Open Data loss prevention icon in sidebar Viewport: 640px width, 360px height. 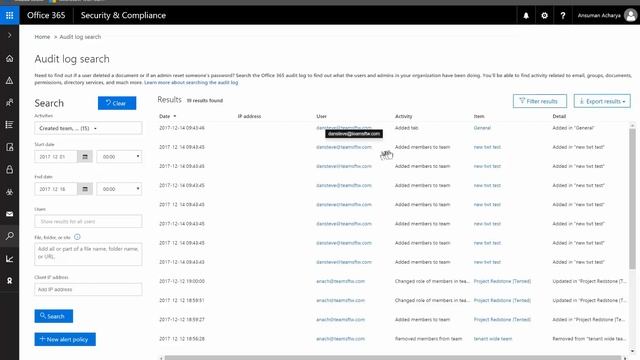coord(9,147)
